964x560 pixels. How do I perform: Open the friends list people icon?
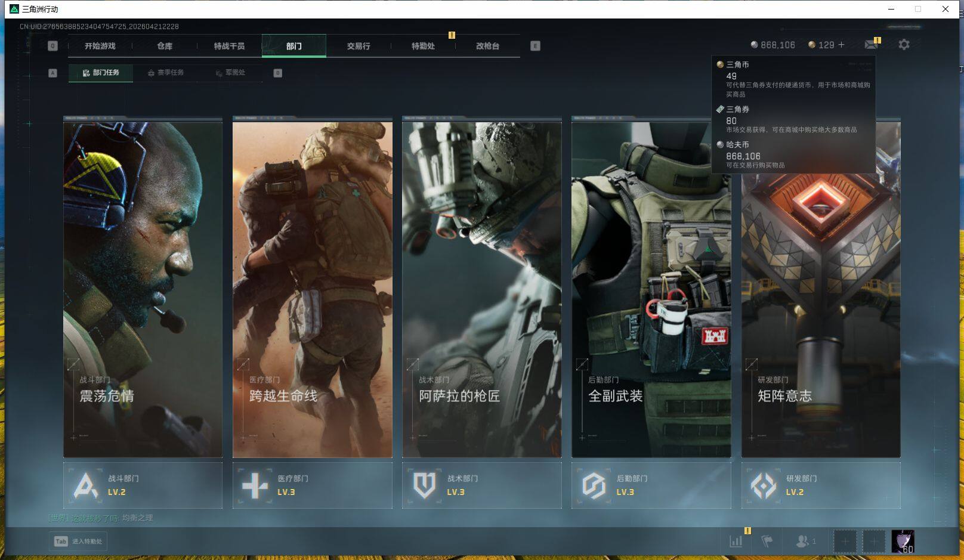804,541
